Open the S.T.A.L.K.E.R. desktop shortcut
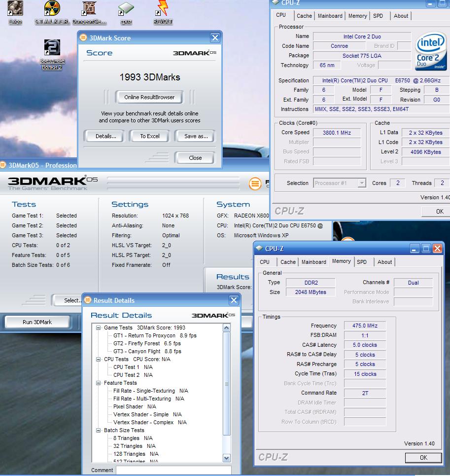This screenshot has width=450, height=476. (52, 12)
